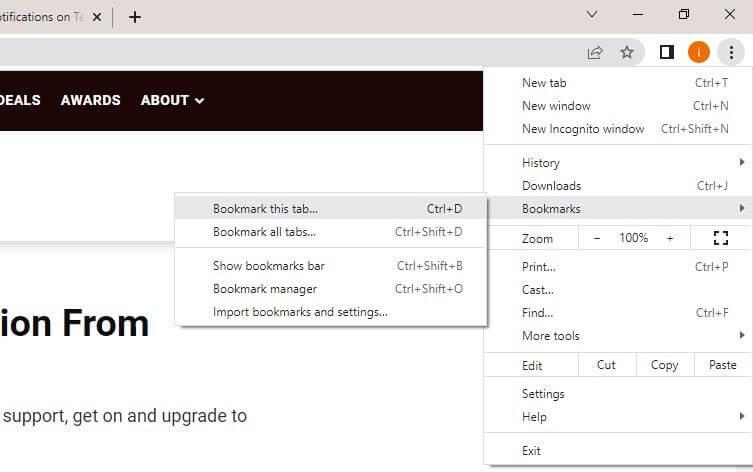
Task: Expand the History submenu
Action: pos(618,163)
